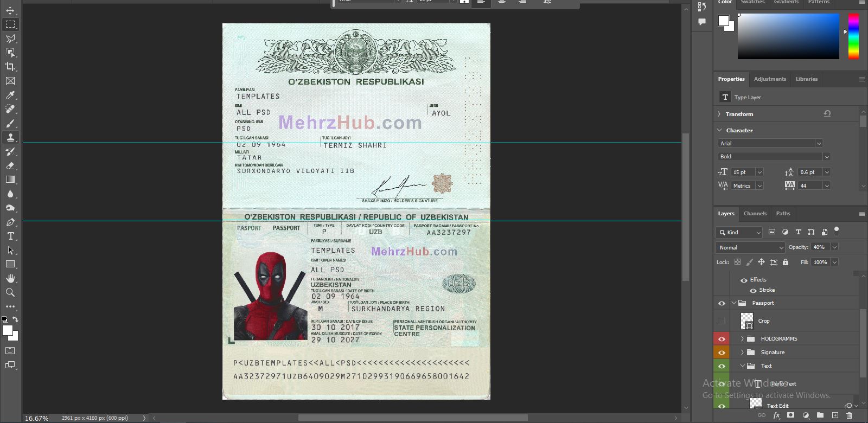
Task: Open the layer Opacity dropdown
Action: (x=834, y=247)
